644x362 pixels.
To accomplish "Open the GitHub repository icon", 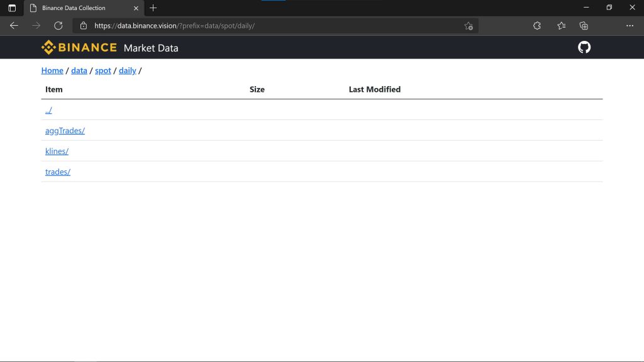I will (x=584, y=48).
